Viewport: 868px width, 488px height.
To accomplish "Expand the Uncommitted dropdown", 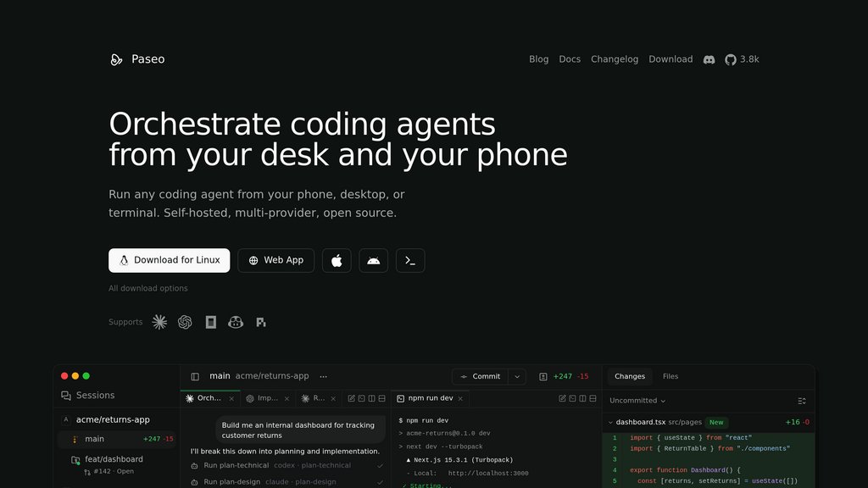I will tap(637, 401).
